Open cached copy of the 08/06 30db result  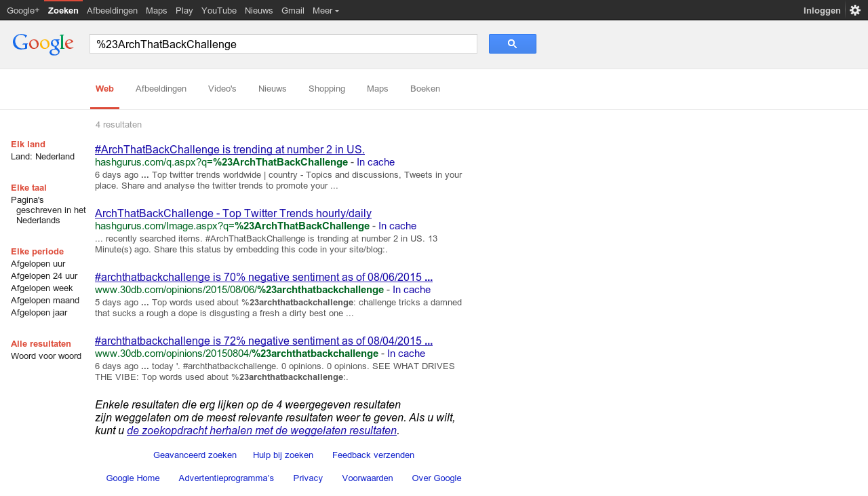pyautogui.click(x=412, y=290)
